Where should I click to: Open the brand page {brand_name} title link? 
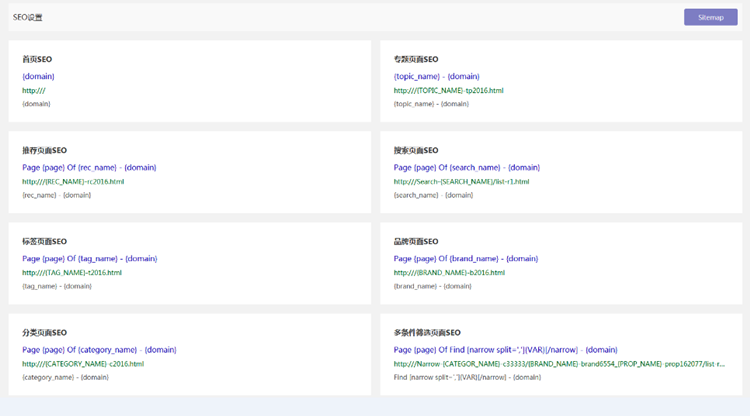pos(464,258)
